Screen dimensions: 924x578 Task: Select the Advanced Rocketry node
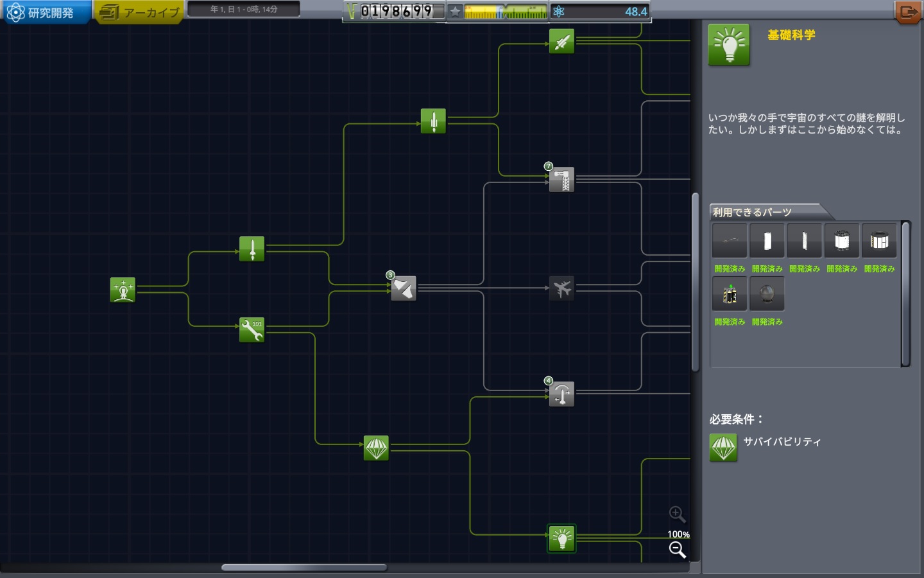pyautogui.click(x=561, y=41)
